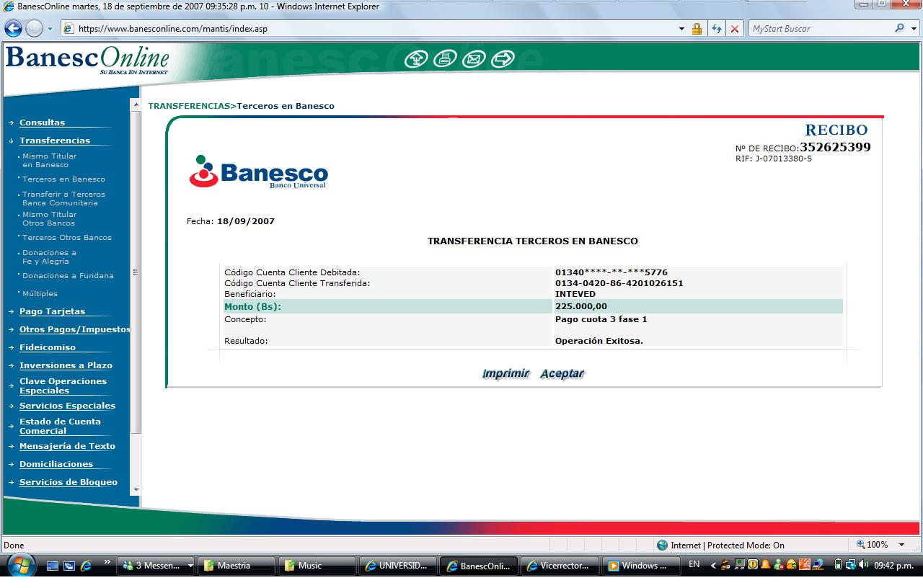This screenshot has height=588, width=923.
Task: Click the printer icon in Banesco header
Action: coord(445,59)
